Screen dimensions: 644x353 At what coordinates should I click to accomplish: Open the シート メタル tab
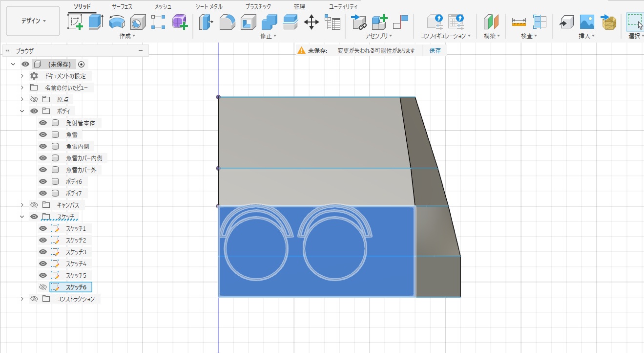click(x=208, y=7)
